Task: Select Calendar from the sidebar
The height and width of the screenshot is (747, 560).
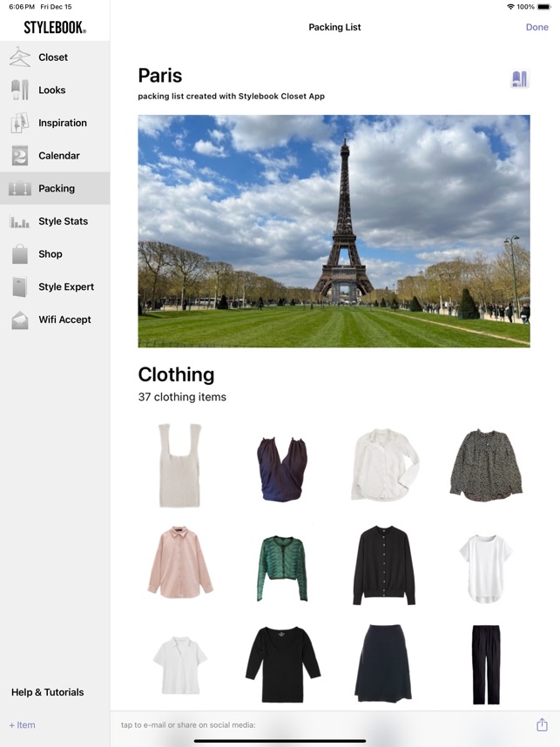Action: click(55, 156)
